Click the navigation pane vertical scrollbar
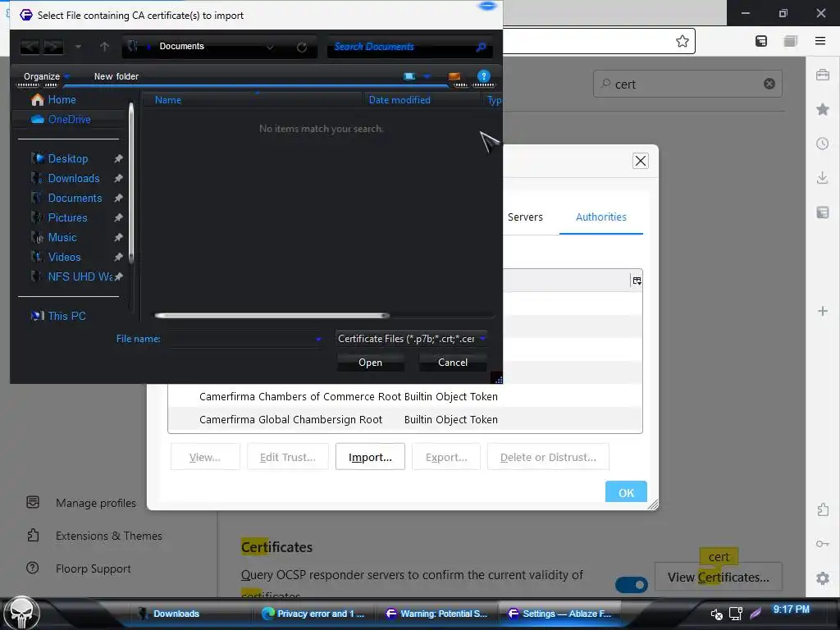 (131, 182)
